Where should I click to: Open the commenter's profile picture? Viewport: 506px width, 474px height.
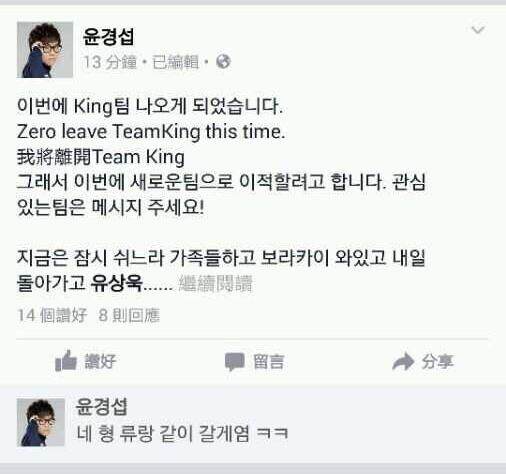click(41, 422)
